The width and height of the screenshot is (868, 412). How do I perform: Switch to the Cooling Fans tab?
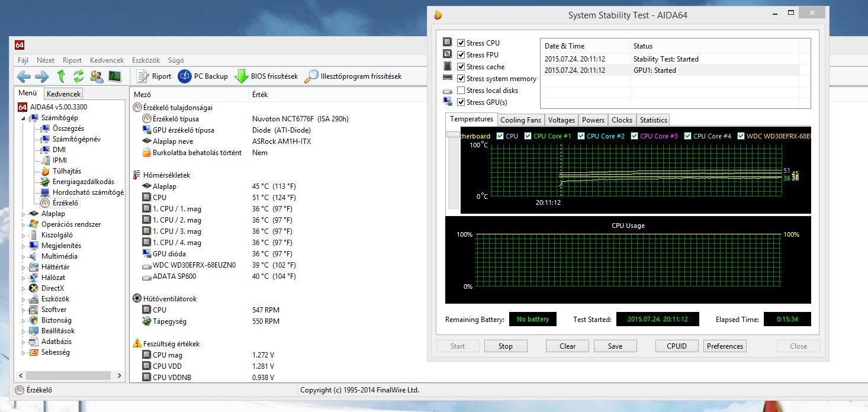tap(520, 120)
